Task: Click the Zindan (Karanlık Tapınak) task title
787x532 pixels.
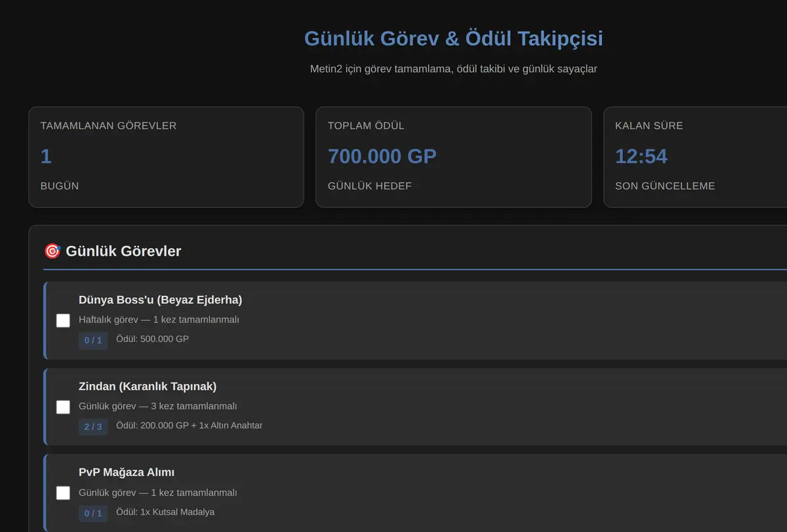Action: click(148, 386)
